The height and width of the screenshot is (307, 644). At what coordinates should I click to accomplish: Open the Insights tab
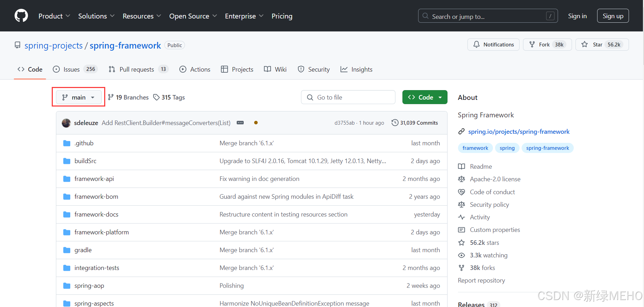pos(356,70)
